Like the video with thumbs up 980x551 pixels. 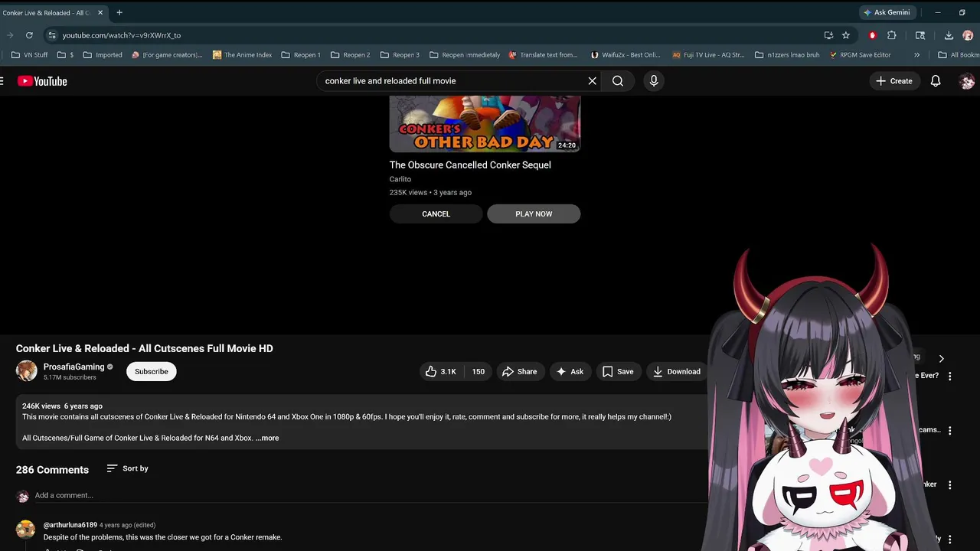(441, 371)
